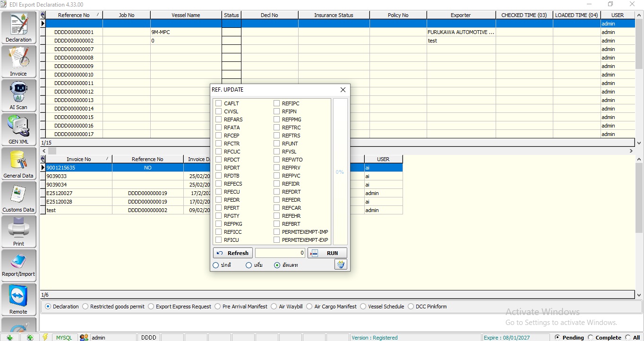
Task: Open the Invoice module icon
Action: pyautogui.click(x=19, y=61)
